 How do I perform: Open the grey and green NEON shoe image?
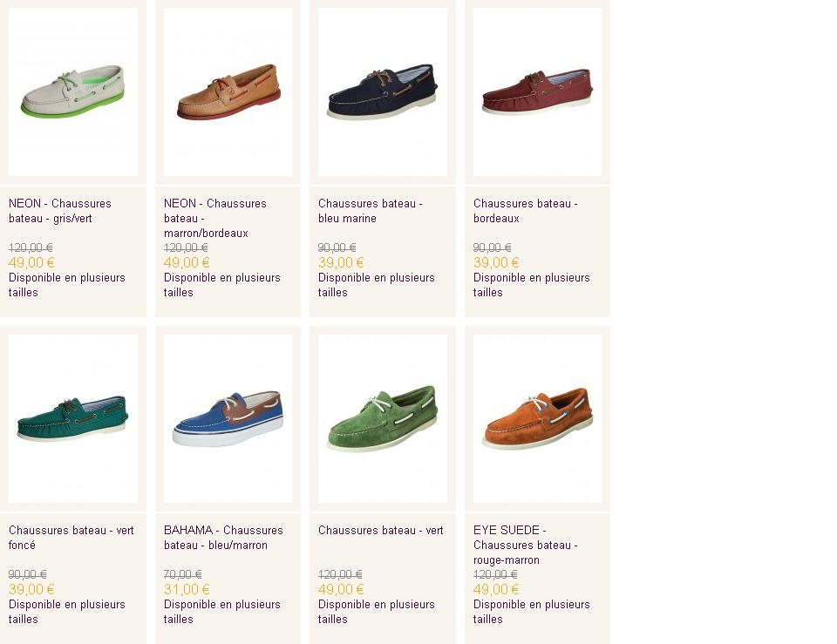tap(73, 92)
